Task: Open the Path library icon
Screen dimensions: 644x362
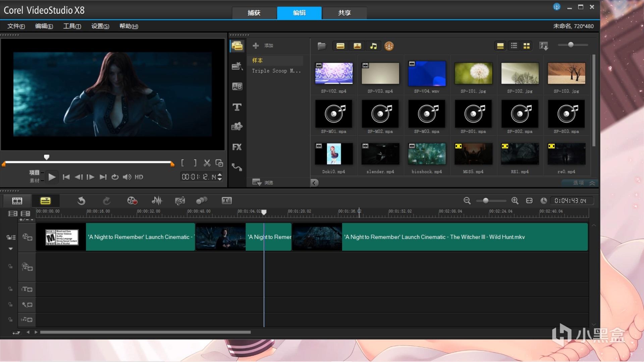Action: point(237,167)
